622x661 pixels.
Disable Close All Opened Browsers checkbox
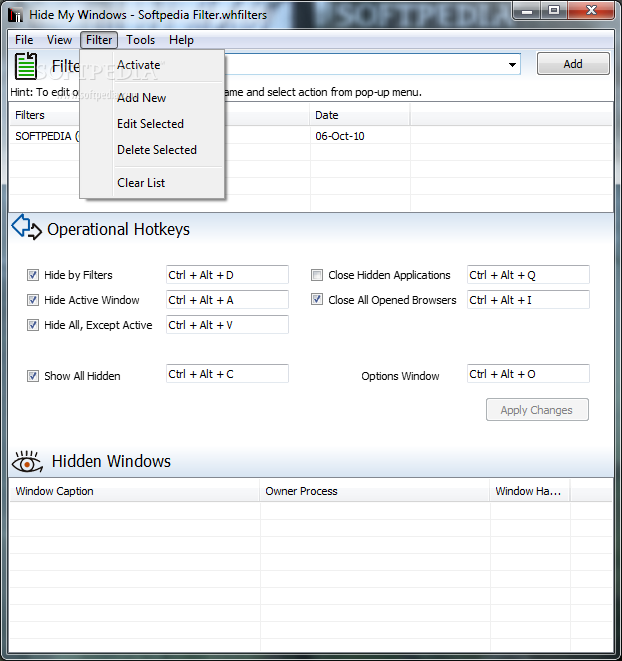317,299
